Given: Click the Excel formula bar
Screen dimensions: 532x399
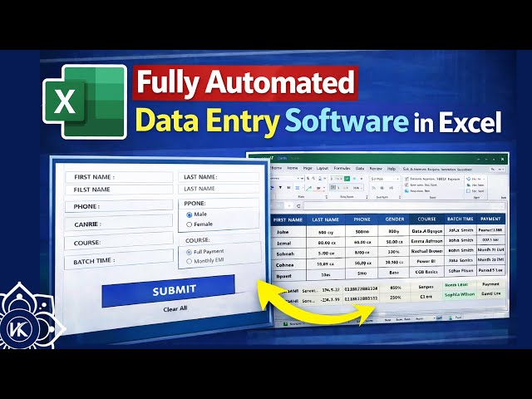Looking at the screenshot, I should [x=404, y=206].
